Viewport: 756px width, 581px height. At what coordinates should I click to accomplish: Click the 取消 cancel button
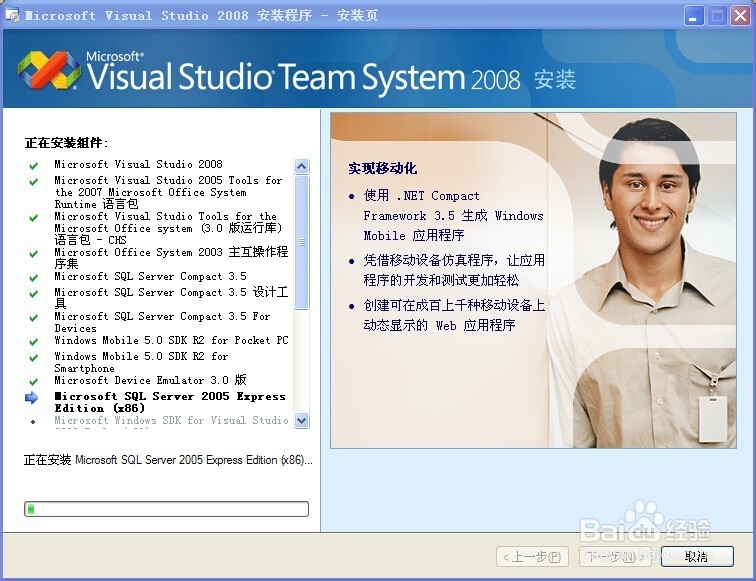click(x=697, y=557)
